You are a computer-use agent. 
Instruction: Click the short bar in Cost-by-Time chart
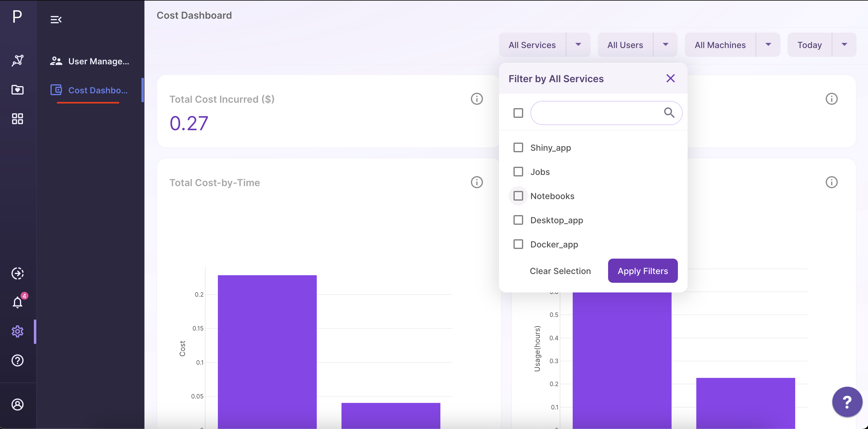pyautogui.click(x=391, y=415)
